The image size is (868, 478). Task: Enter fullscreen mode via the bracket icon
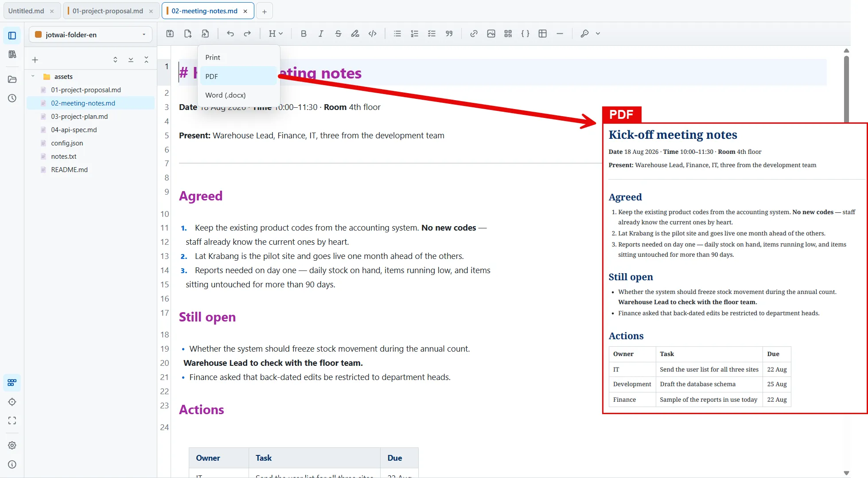coord(12,420)
